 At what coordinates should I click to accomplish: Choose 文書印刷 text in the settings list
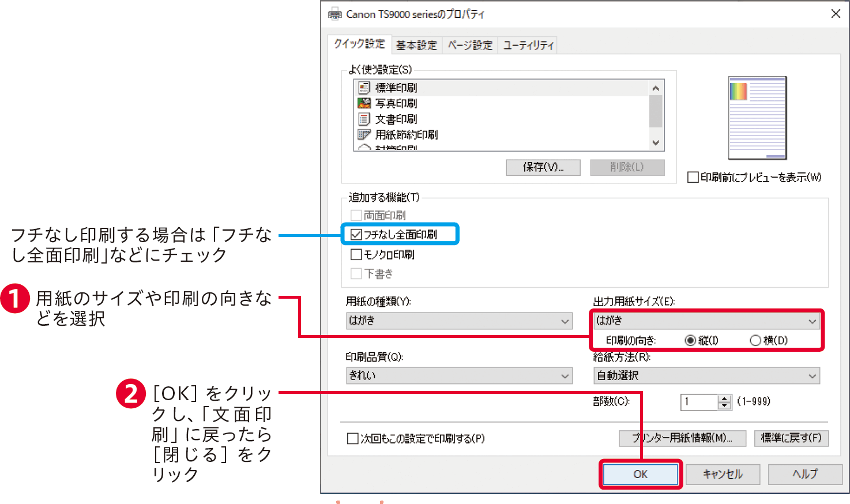396,119
